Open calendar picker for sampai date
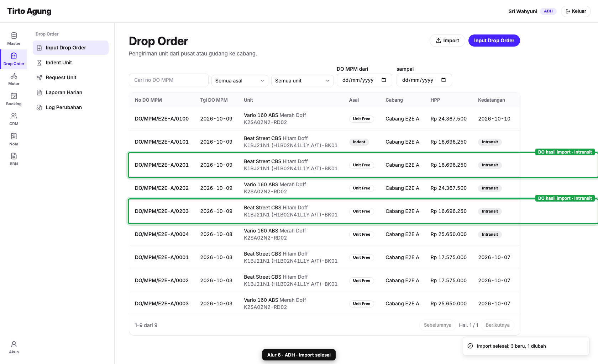This screenshot has width=598, height=364. (444, 80)
